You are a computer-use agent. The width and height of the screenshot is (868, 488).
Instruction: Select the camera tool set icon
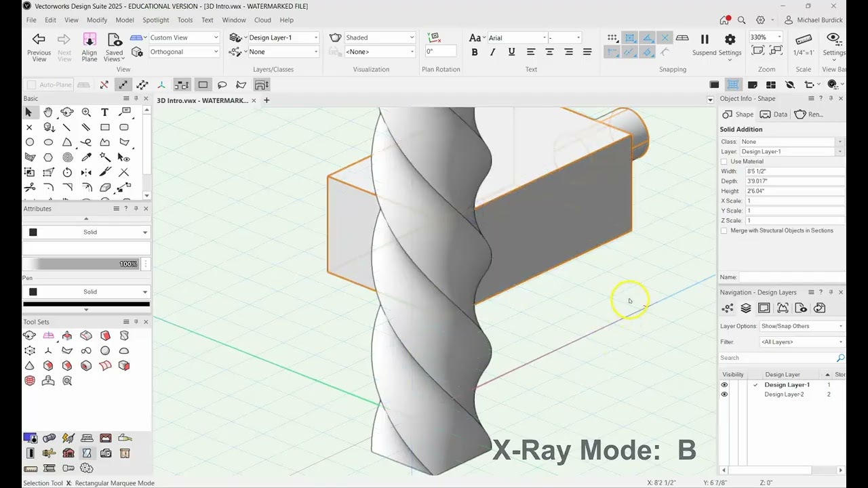click(106, 453)
